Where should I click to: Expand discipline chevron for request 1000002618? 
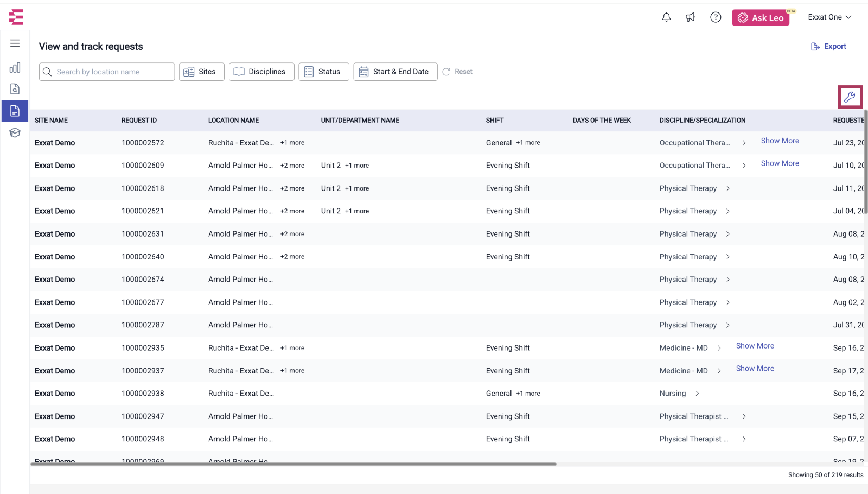click(x=727, y=188)
